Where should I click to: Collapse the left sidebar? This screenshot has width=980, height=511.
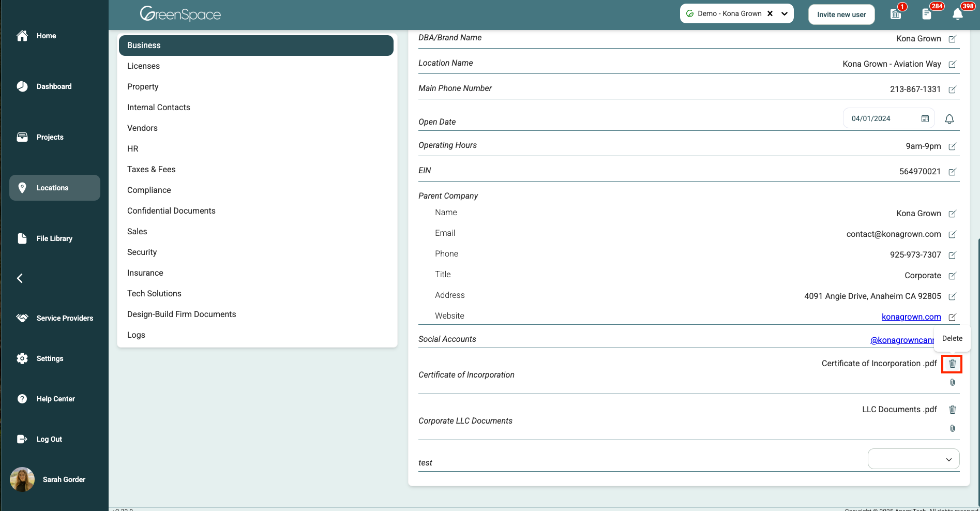pyautogui.click(x=20, y=278)
